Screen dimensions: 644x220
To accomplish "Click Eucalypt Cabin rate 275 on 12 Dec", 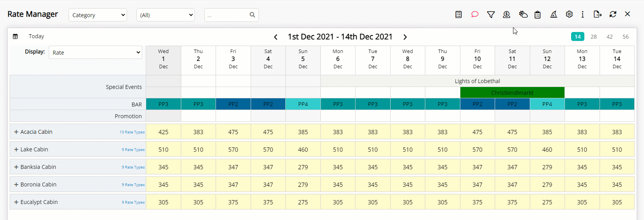I will pyautogui.click(x=547, y=202).
